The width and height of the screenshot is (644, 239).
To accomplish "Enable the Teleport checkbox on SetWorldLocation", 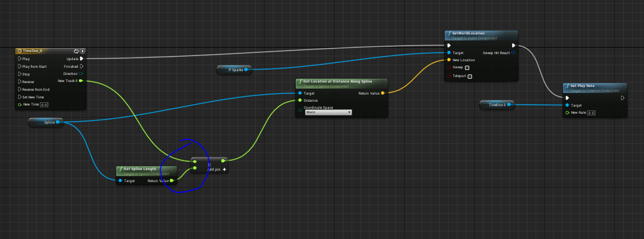I will click(470, 76).
